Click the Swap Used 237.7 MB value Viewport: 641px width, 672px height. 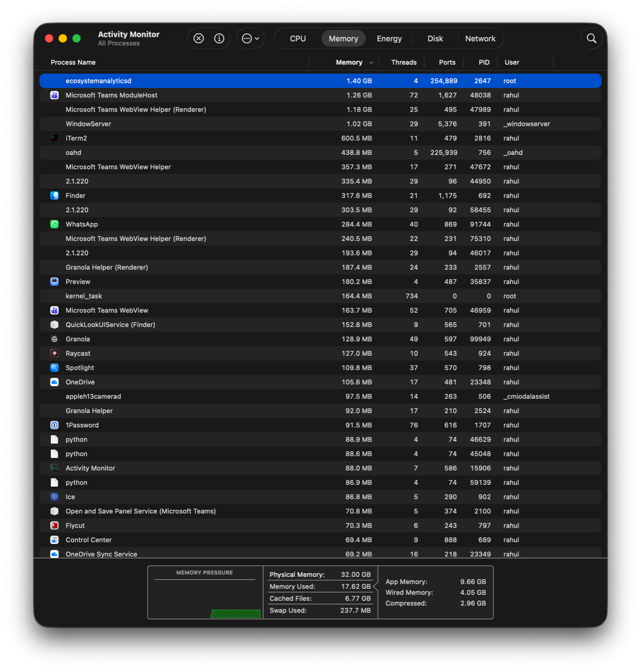[x=355, y=611]
